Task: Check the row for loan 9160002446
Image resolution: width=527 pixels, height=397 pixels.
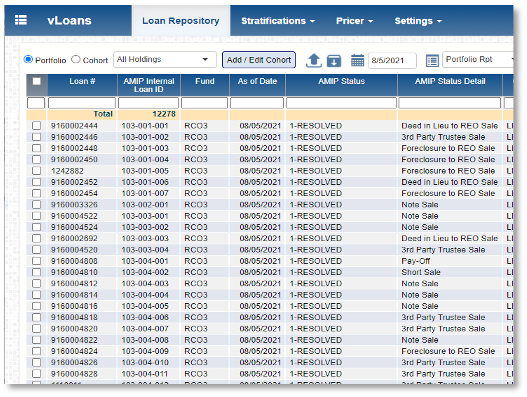Action: 37,137
